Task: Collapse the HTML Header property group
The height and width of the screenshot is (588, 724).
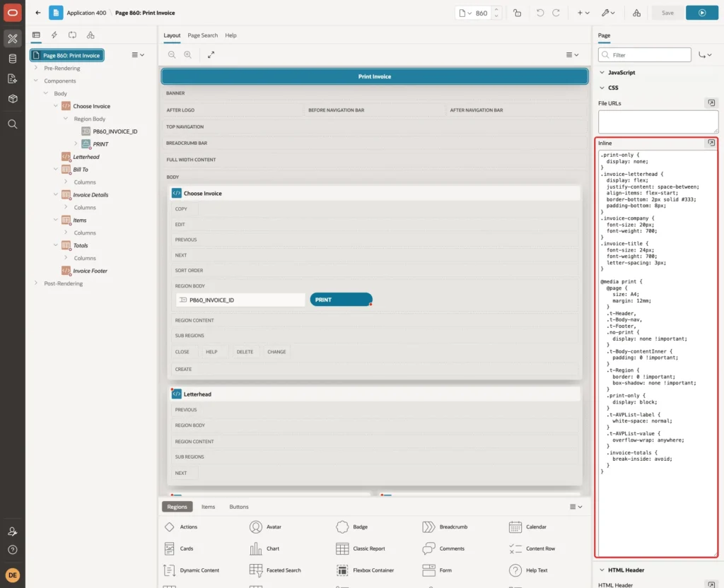Action: [602, 570]
